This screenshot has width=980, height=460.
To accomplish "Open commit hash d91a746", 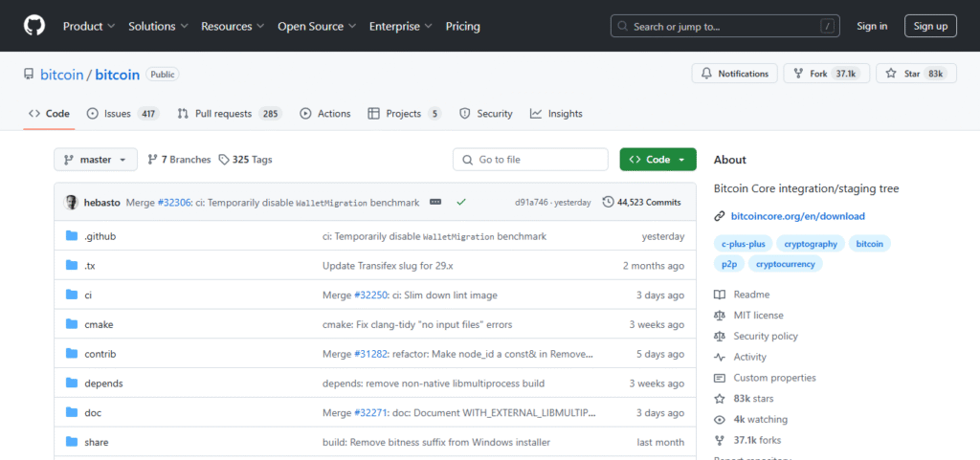I will (529, 202).
